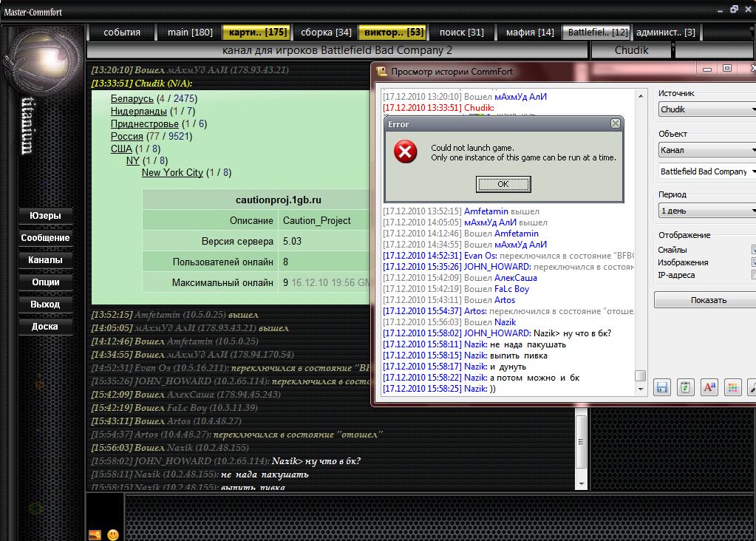Screen dimensions: 756x541
Task: Click the delete history recycle icon
Action: pyautogui.click(x=686, y=387)
